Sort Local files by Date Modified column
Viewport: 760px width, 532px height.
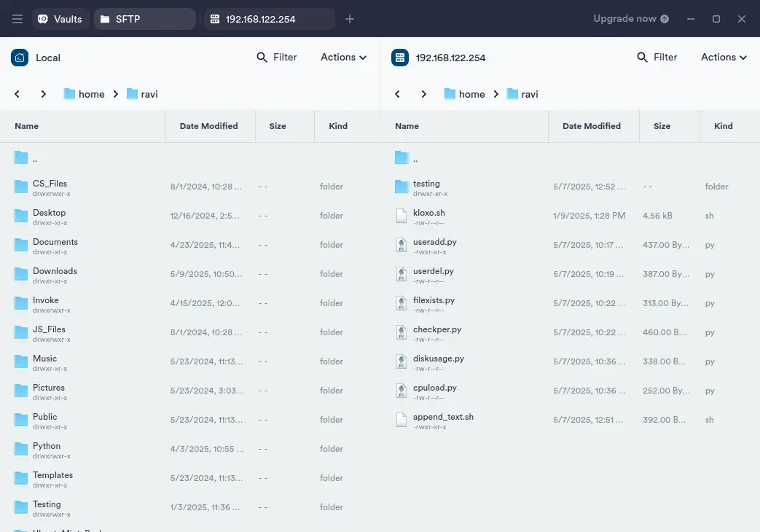[208, 126]
